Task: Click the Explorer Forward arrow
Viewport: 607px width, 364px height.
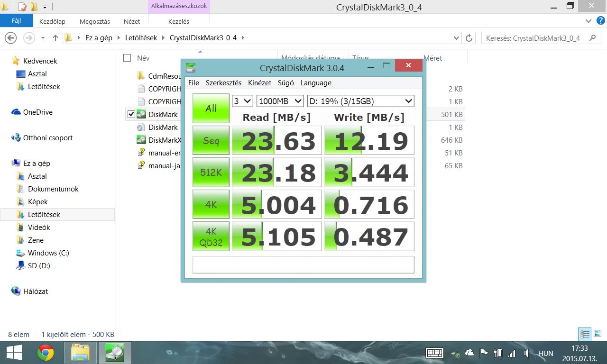Action: click(29, 38)
